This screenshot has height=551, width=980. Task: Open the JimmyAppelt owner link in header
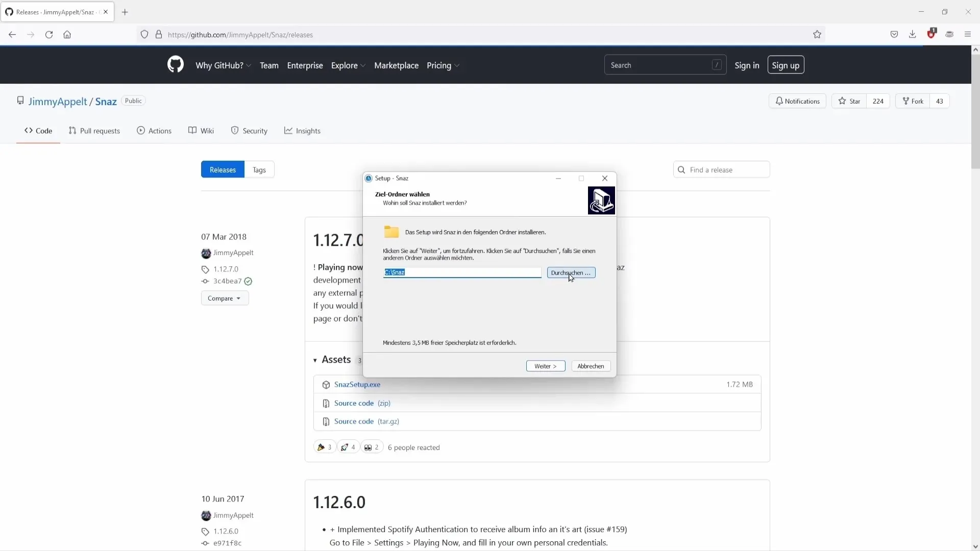(x=58, y=101)
